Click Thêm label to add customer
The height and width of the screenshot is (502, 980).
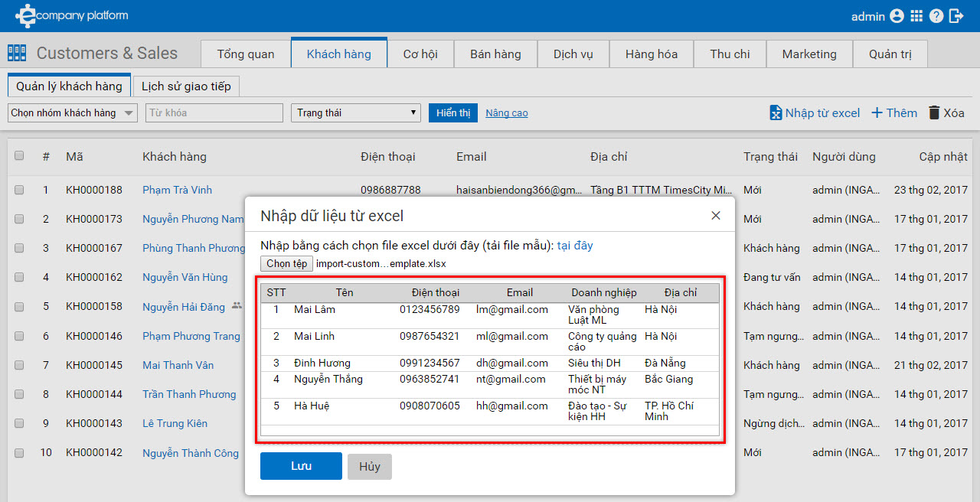pos(902,112)
